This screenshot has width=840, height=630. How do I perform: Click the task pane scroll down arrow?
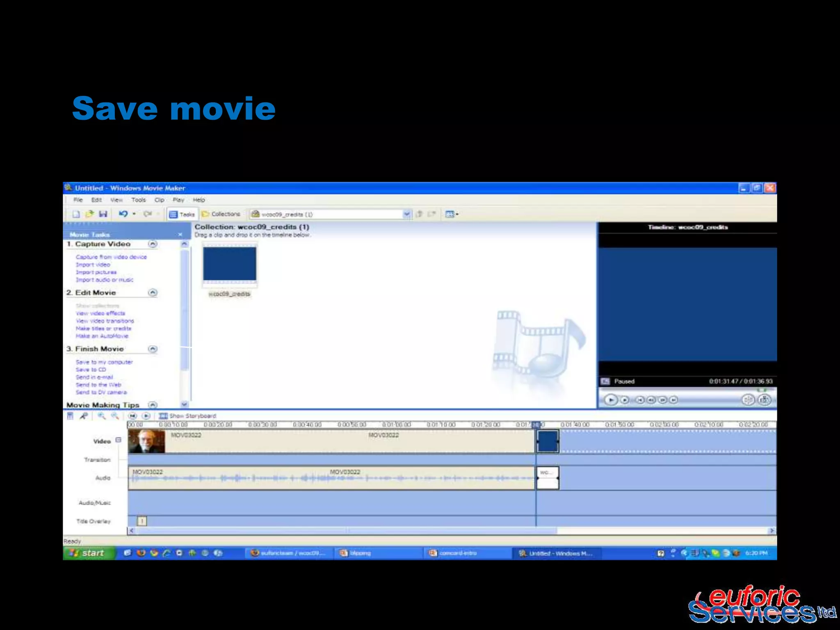[x=185, y=404]
